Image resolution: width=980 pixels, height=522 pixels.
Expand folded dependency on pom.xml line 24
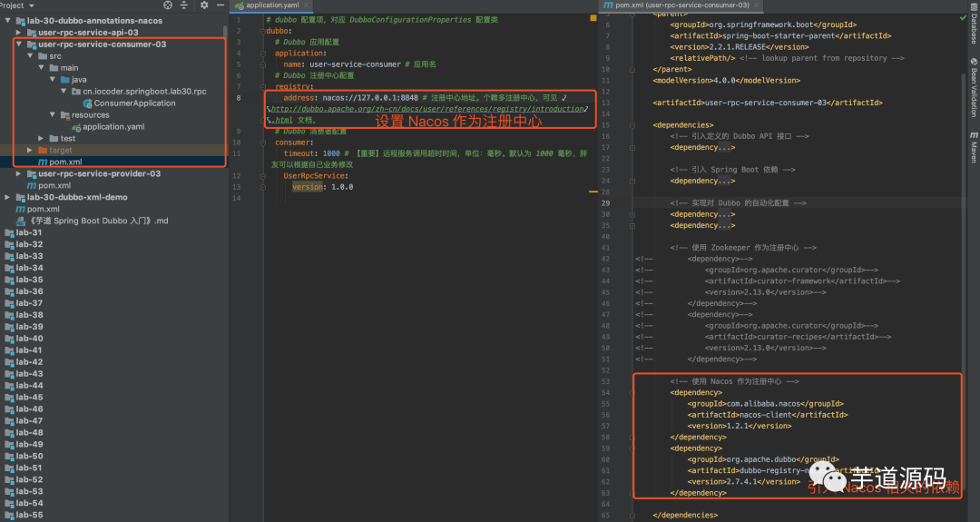pos(632,182)
